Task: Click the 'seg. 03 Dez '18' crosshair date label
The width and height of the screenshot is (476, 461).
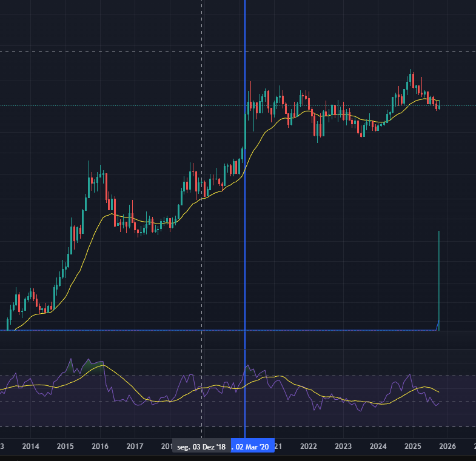Action: pos(201,446)
